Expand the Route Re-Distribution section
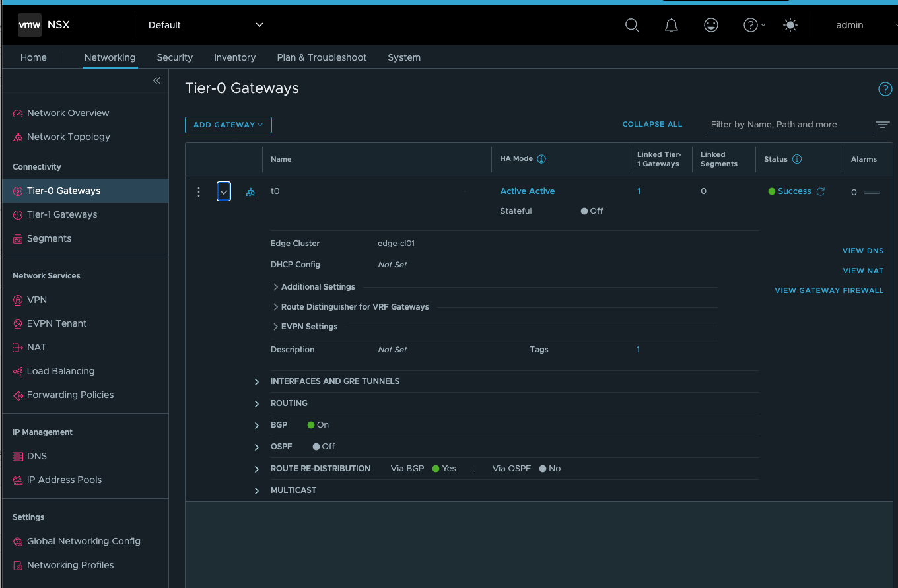This screenshot has width=898, height=588. pyautogui.click(x=257, y=469)
